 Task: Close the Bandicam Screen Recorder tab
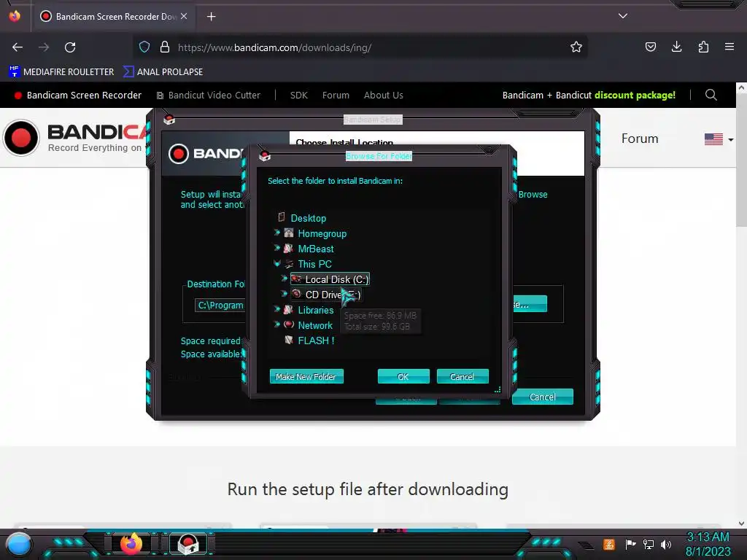tap(184, 16)
